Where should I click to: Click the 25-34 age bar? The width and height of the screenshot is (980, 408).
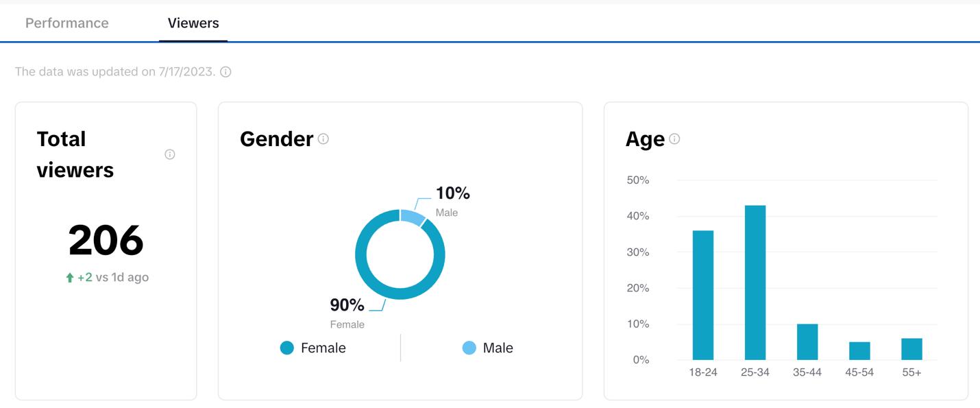(x=755, y=283)
